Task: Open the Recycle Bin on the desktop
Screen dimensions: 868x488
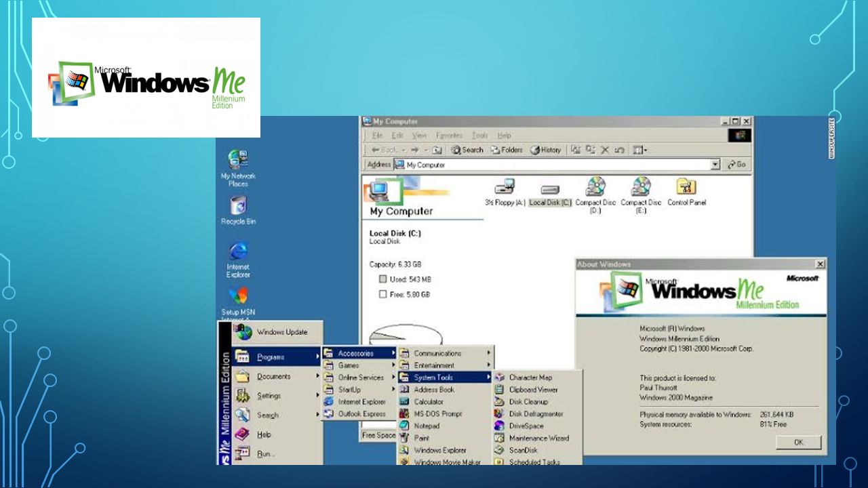Action: click(x=238, y=211)
